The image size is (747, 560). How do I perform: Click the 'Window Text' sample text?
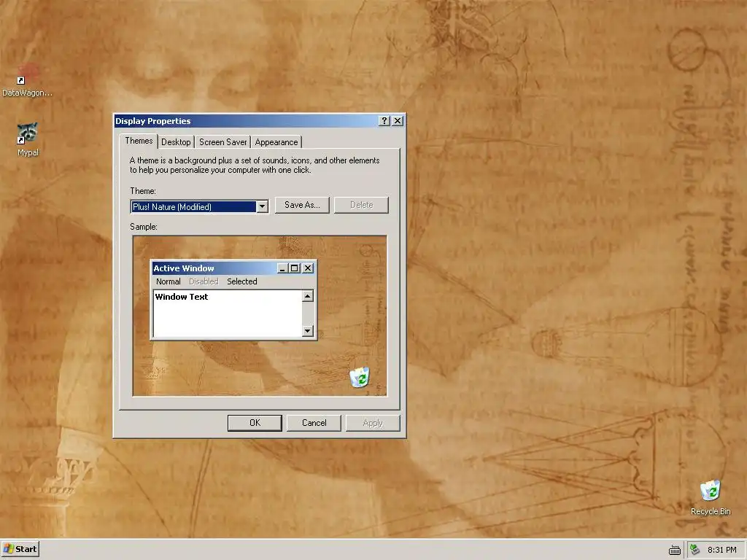182,297
